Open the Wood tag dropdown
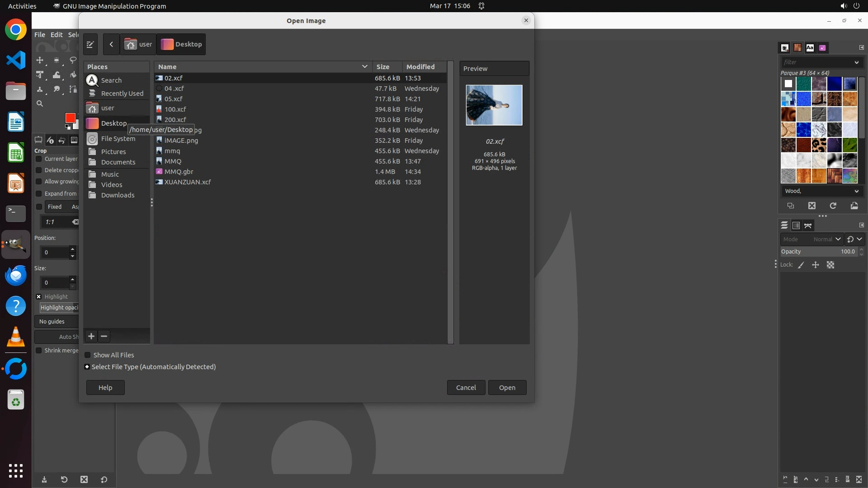Image resolution: width=868 pixels, height=488 pixels. point(856,191)
